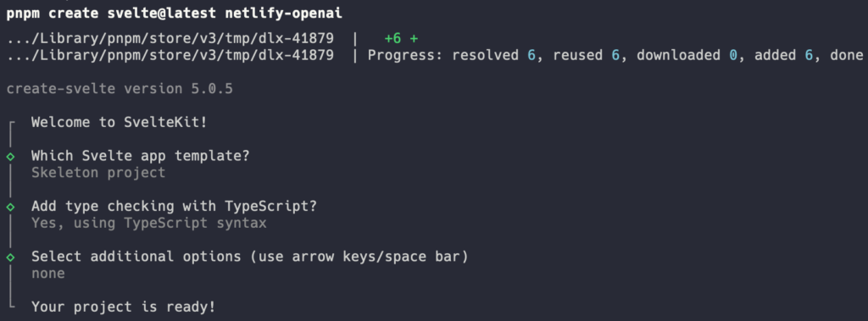Click the blue resolved 6 number

click(x=531, y=55)
